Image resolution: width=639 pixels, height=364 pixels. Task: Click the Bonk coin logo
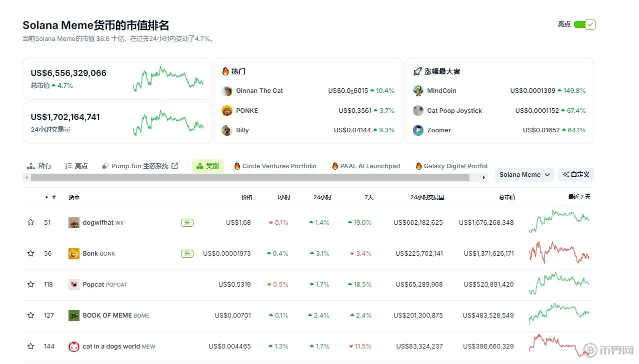(x=74, y=254)
